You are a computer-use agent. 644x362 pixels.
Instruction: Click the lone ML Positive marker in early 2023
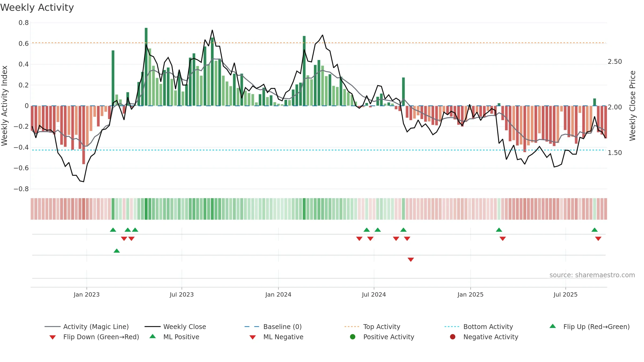117,251
